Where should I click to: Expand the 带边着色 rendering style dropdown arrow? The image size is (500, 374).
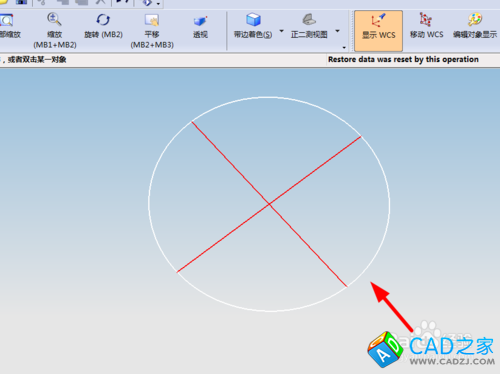pyautogui.click(x=281, y=31)
